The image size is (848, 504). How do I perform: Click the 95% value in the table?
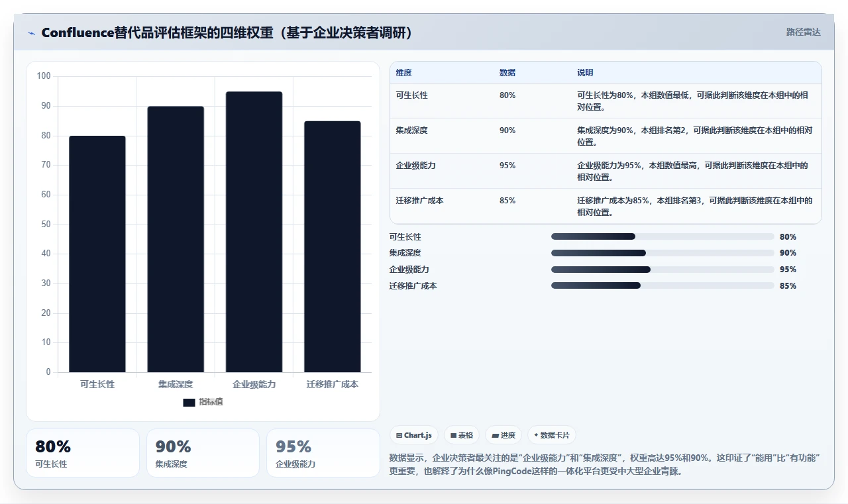pyautogui.click(x=507, y=166)
